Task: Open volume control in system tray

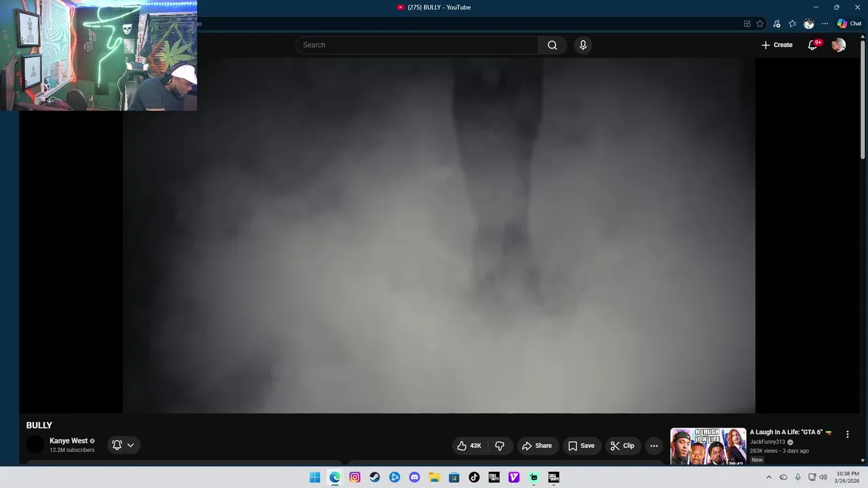Action: click(x=823, y=477)
